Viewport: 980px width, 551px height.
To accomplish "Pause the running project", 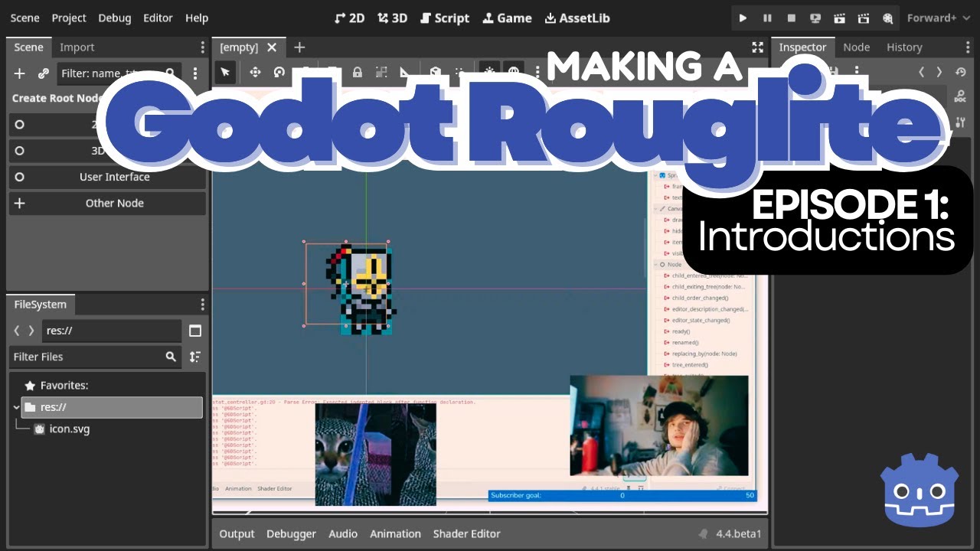I will click(767, 18).
